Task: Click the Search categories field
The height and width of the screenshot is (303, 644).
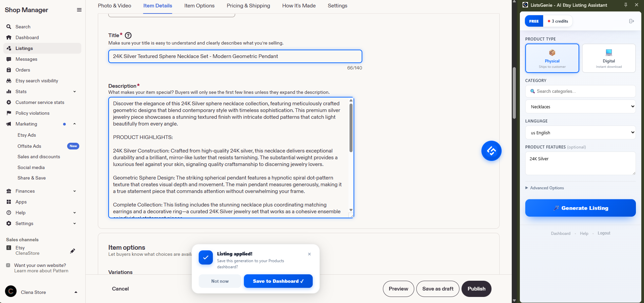Action: click(x=580, y=91)
